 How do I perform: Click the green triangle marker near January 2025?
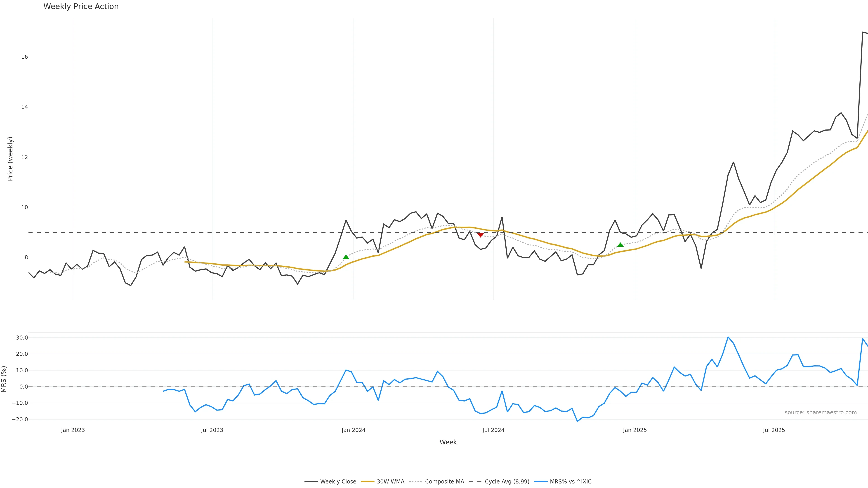coord(620,245)
